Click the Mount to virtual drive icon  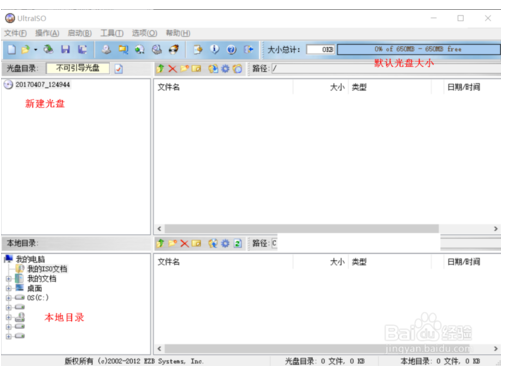pyautogui.click(x=157, y=50)
